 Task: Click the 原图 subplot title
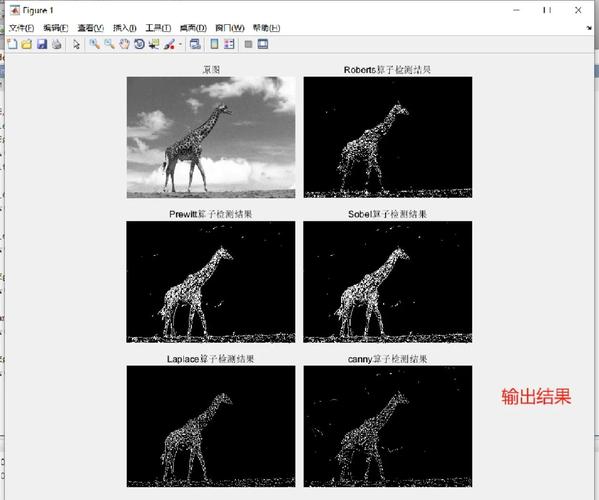coord(211,70)
